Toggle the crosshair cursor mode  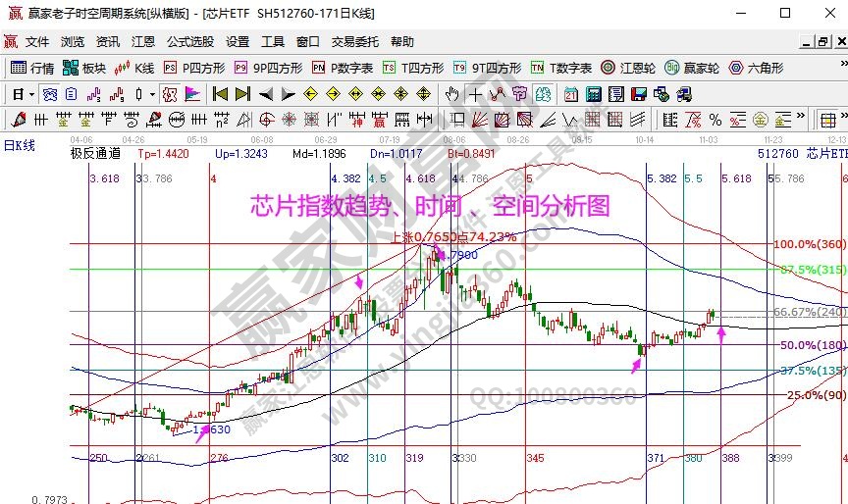[475, 94]
